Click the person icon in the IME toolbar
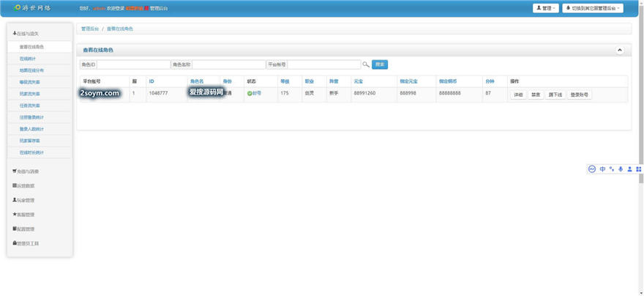Screen dimensions: 644x296 (629, 169)
